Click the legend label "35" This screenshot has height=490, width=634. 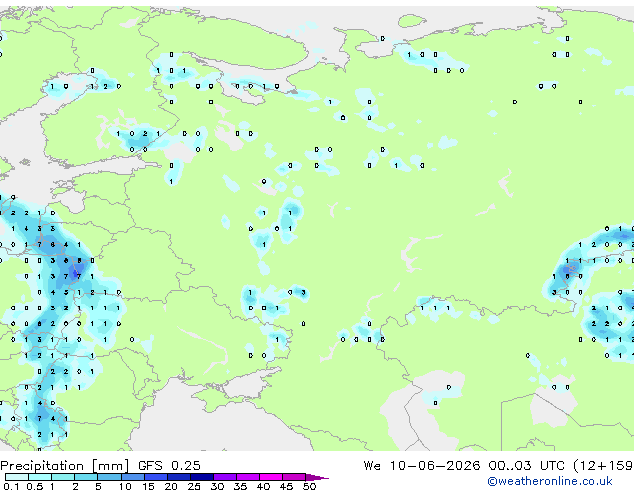240,486
